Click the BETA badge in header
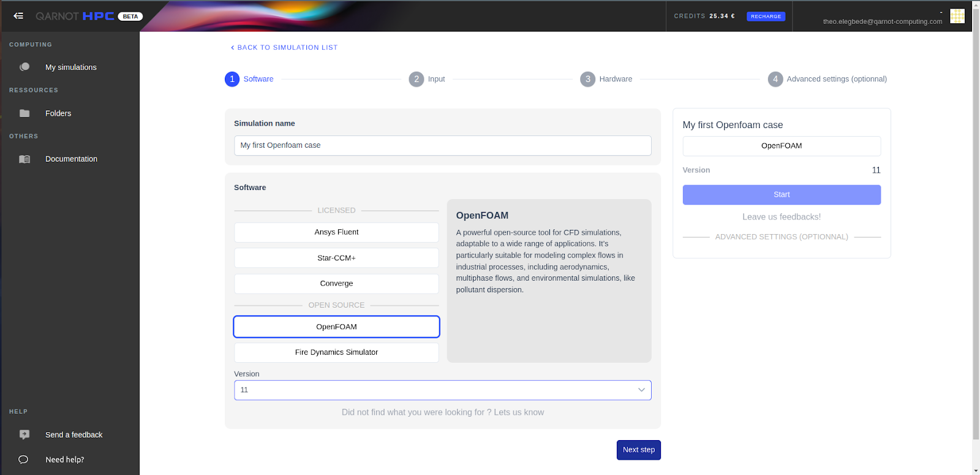The height and width of the screenshot is (475, 980). pyautogui.click(x=130, y=17)
